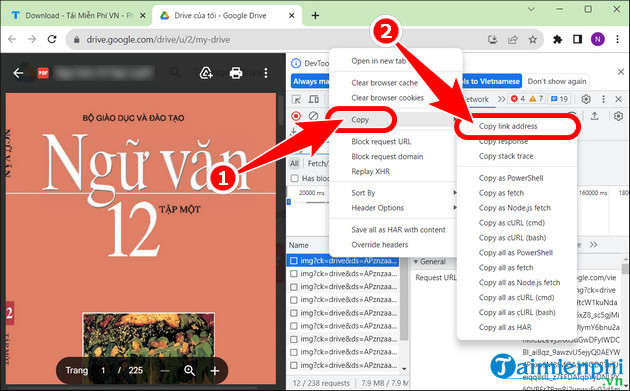The height and width of the screenshot is (391, 630).
Task: Go back using the browser back arrow
Action: click(x=12, y=39)
